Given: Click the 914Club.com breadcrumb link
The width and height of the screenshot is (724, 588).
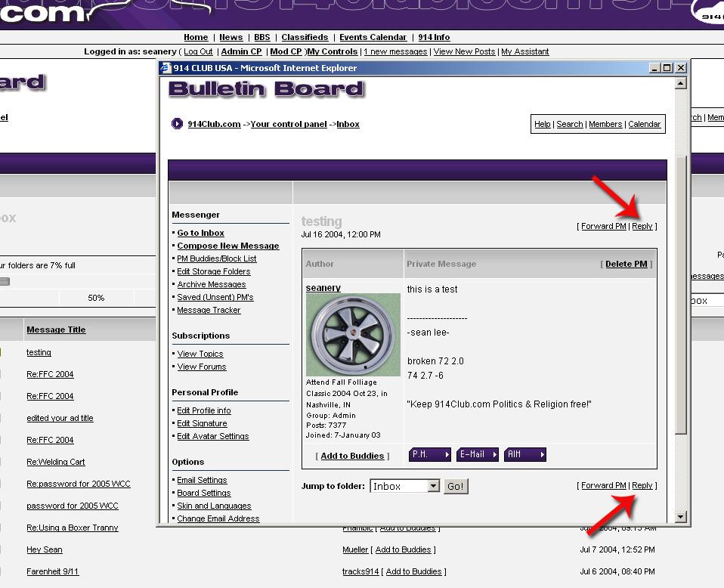Looking at the screenshot, I should pos(214,124).
